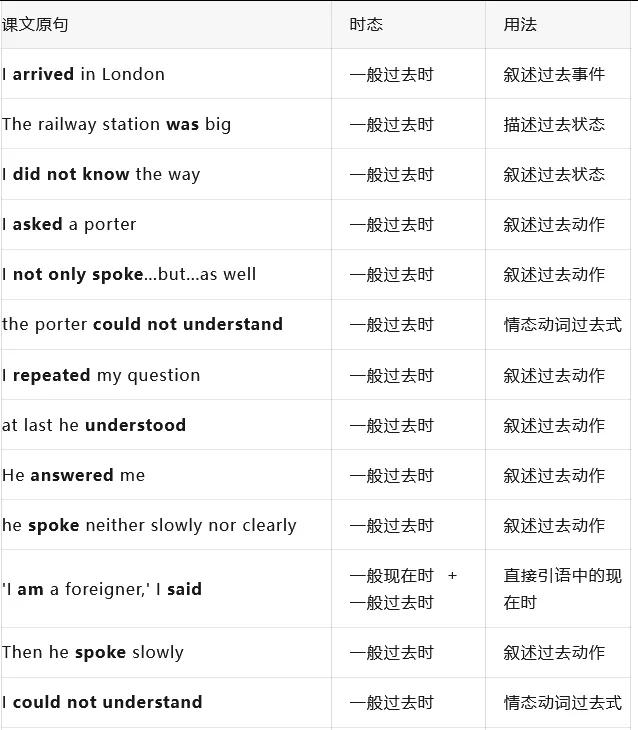The height and width of the screenshot is (730, 638).
Task: Select 'the porter could not understand' cell
Action: click(x=142, y=324)
